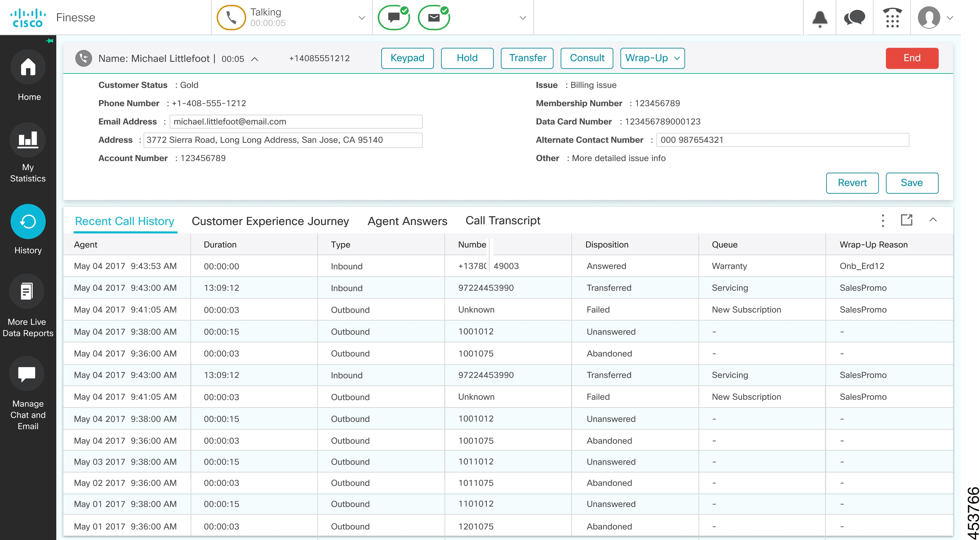This screenshot has width=980, height=540.
Task: Click the notification bell icon
Action: [819, 17]
